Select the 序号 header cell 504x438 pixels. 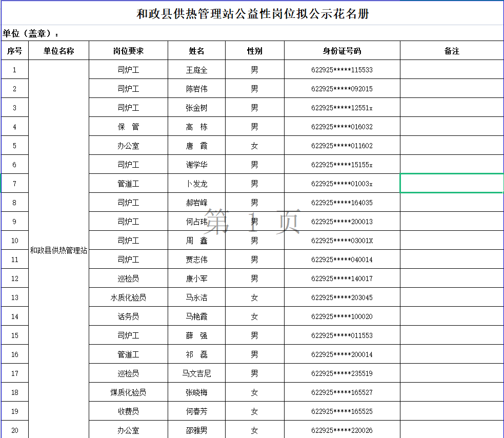point(15,50)
